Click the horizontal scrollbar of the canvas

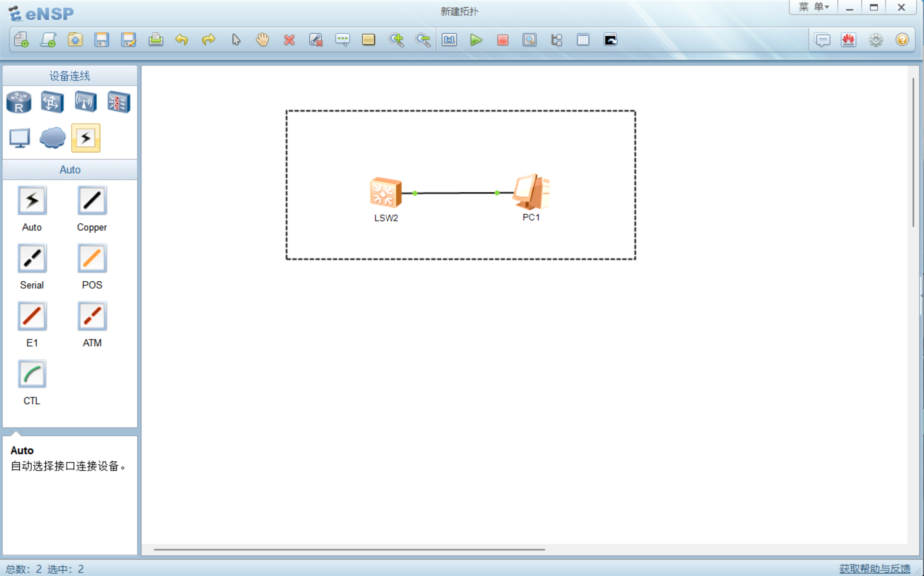tap(349, 549)
